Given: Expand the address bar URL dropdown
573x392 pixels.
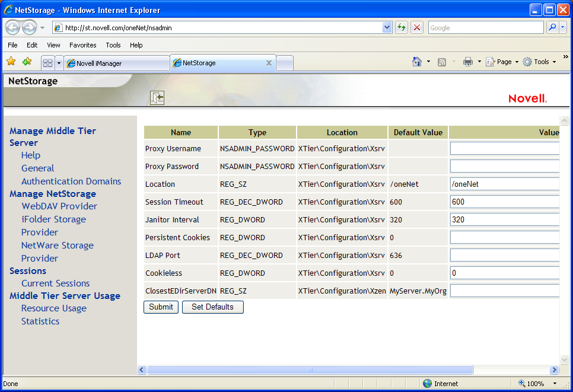Looking at the screenshot, I should click(387, 27).
